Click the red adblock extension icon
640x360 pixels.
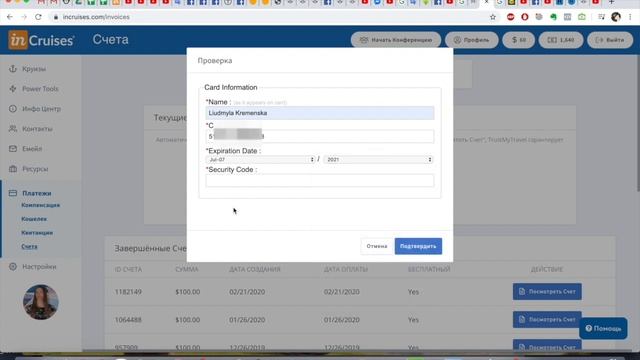tap(511, 17)
